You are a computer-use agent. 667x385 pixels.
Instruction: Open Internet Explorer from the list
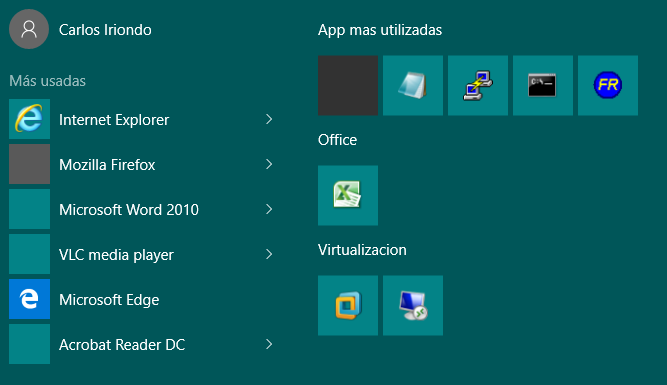tap(143, 119)
